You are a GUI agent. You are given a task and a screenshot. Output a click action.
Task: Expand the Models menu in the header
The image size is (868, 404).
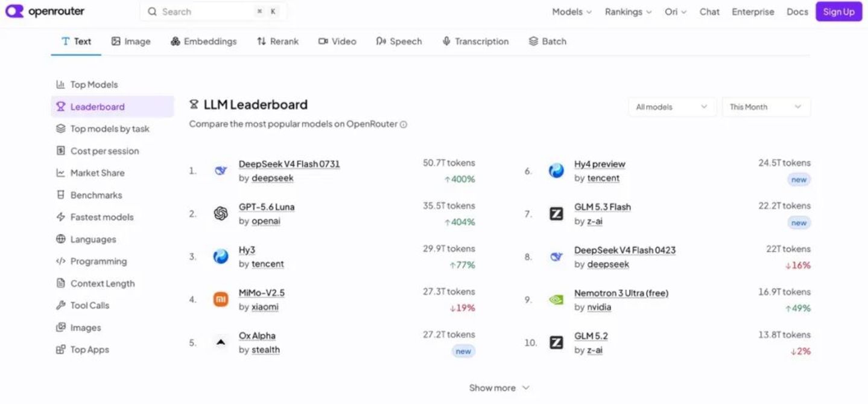(x=572, y=11)
